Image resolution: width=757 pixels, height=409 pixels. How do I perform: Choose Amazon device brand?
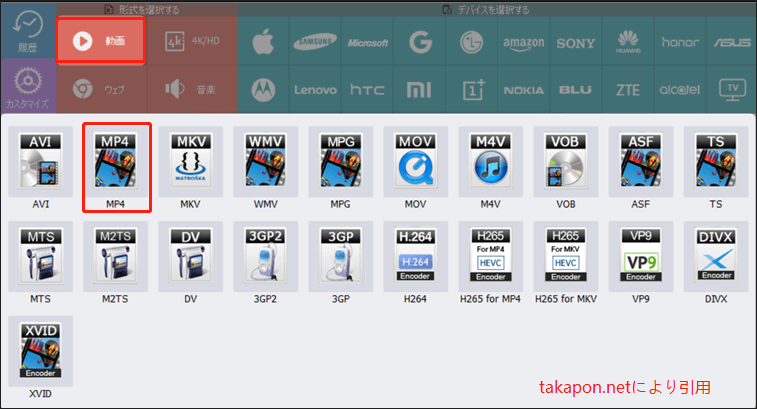click(x=524, y=42)
